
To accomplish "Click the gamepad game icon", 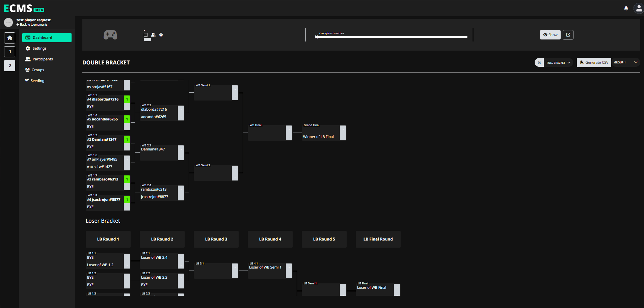I will tap(110, 35).
